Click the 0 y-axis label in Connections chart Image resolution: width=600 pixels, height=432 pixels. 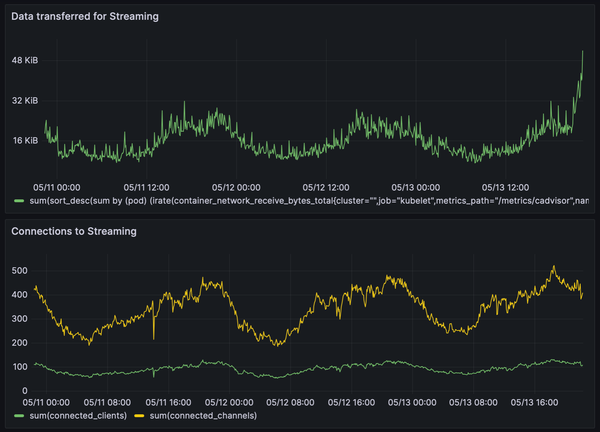point(25,391)
